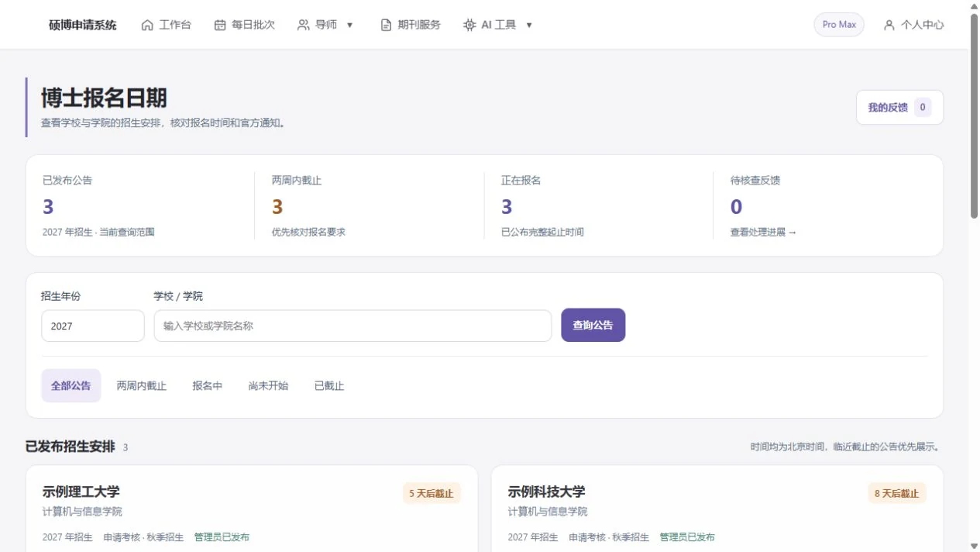Open the 示例理工大学 card title
980x552 pixels.
tap(81, 492)
